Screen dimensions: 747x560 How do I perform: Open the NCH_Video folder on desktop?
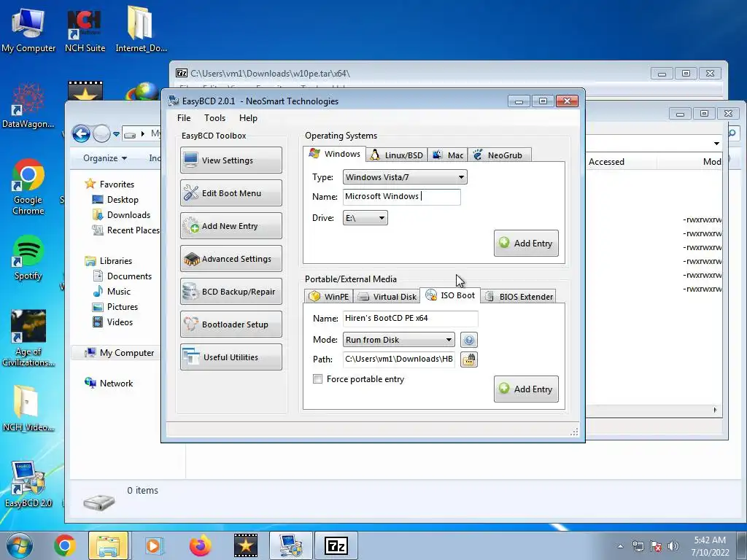(x=28, y=408)
